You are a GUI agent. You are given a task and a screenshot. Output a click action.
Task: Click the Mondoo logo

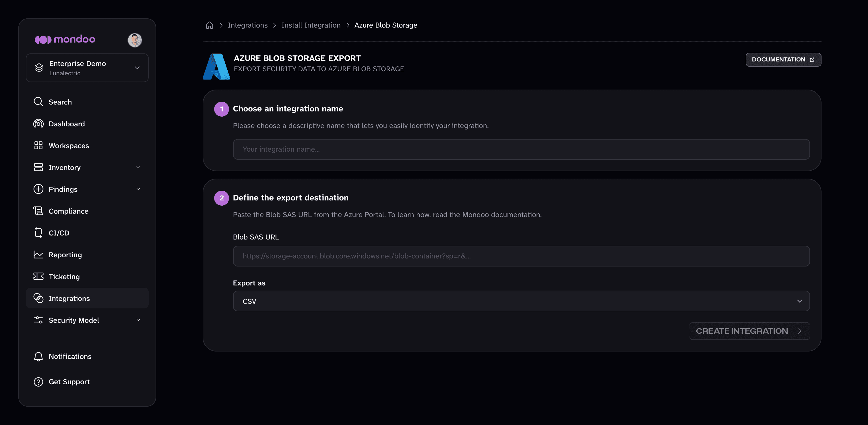pyautogui.click(x=65, y=39)
